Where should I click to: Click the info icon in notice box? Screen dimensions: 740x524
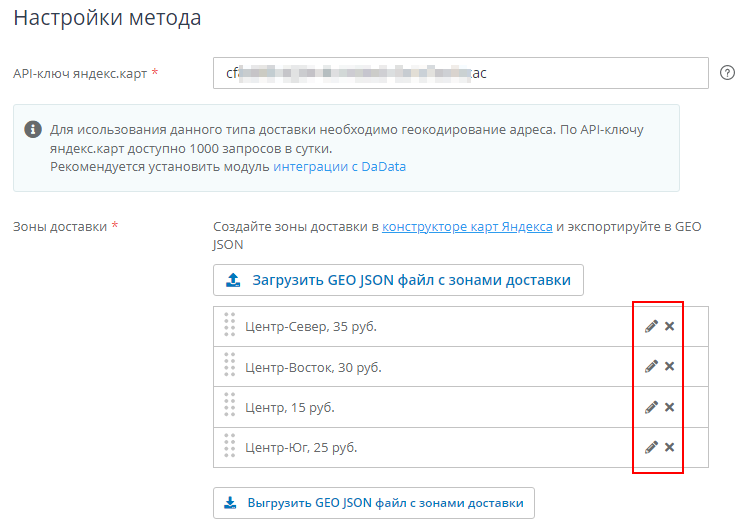click(x=33, y=130)
